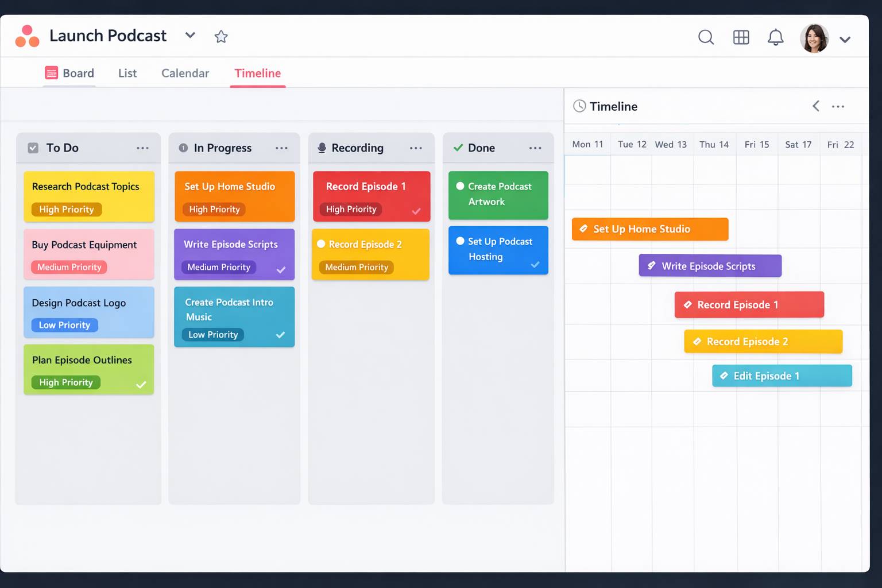Screen dimensions: 882x588
Task: Click the Asana logo icon
Action: 27,36
